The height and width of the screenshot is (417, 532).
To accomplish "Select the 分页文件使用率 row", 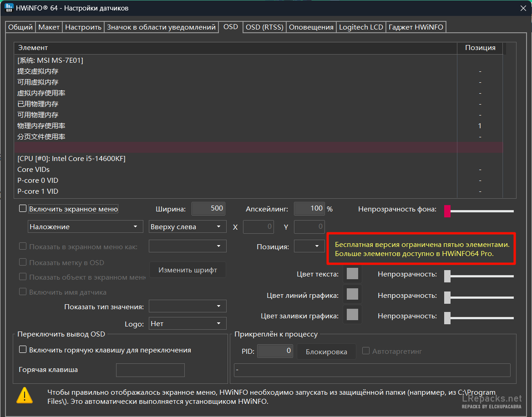I will tap(258, 136).
